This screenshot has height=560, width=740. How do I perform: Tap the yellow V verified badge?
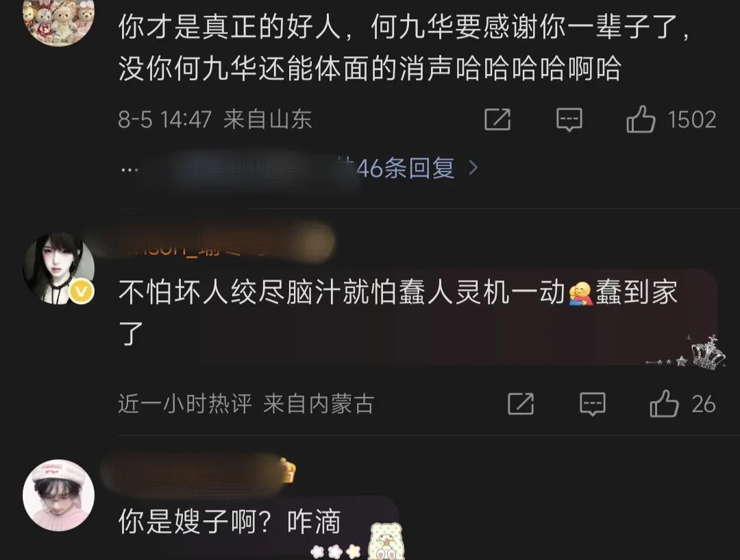pyautogui.click(x=82, y=292)
